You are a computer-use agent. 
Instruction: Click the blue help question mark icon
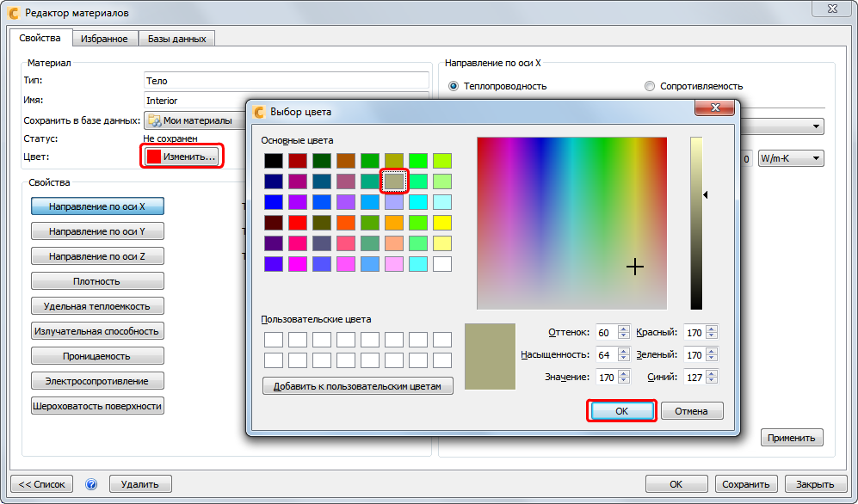(x=91, y=484)
